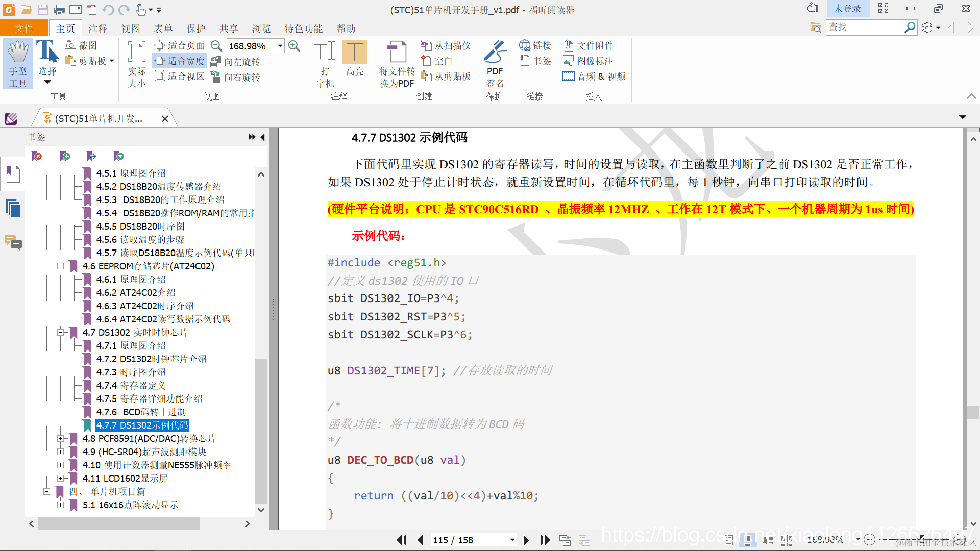
Task: Open the Pages panel in sidebar
Action: 13,209
